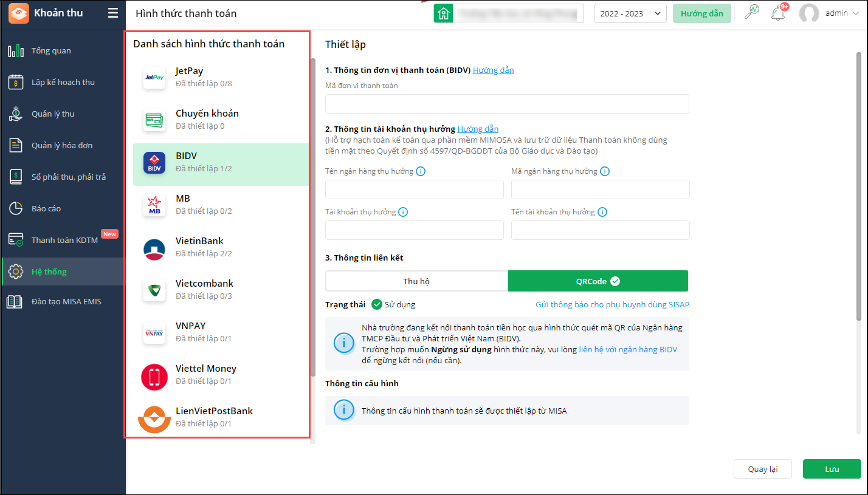
Task: Select Chuyển khoản payment method row
Action: click(221, 120)
